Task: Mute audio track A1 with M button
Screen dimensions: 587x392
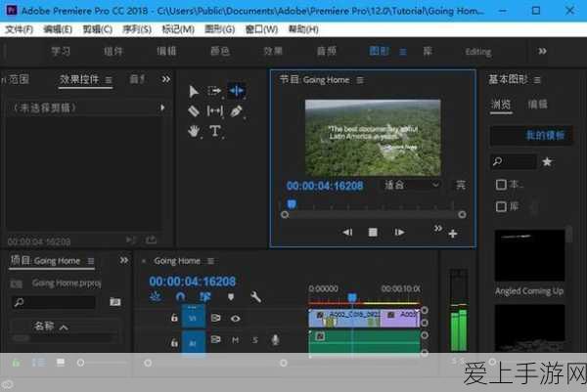Action: pos(235,340)
